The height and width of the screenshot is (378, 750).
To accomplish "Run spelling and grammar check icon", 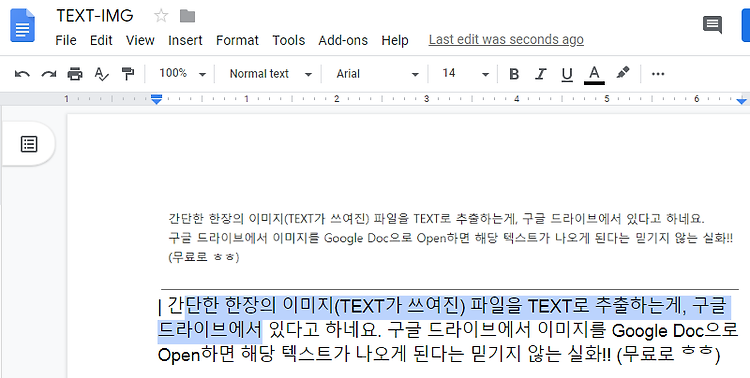I will point(101,74).
